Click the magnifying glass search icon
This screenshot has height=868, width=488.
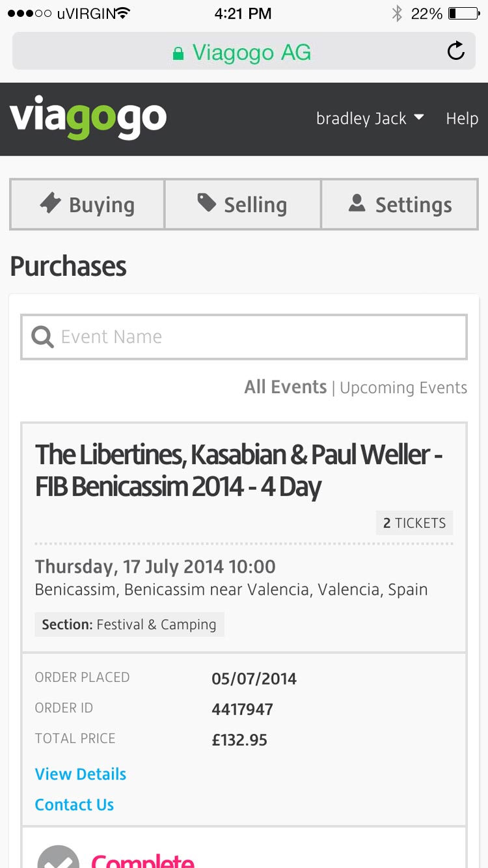(43, 337)
